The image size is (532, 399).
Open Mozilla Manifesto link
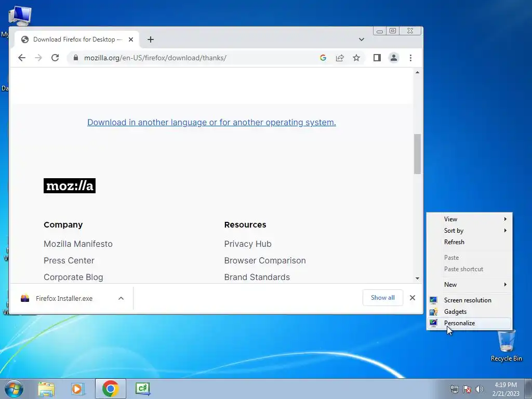tap(78, 244)
